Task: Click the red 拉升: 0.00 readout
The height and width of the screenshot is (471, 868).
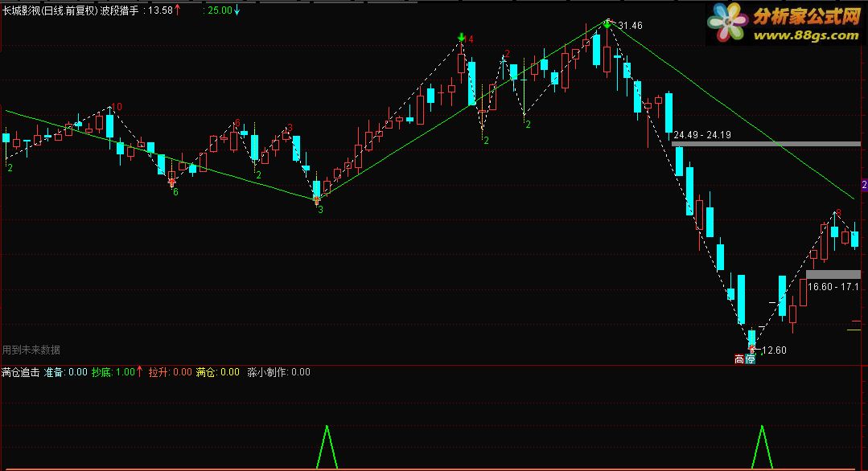Action: click(x=170, y=372)
